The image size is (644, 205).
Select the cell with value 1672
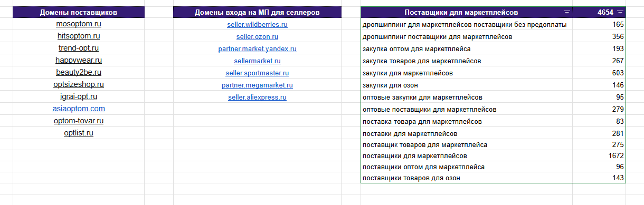pos(599,156)
